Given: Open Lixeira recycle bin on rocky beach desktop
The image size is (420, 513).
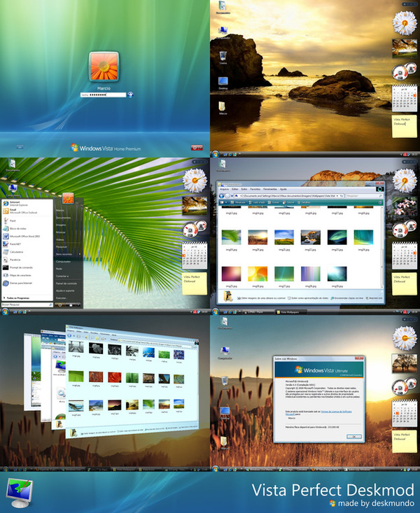Looking at the screenshot, I should pyautogui.click(x=223, y=57).
